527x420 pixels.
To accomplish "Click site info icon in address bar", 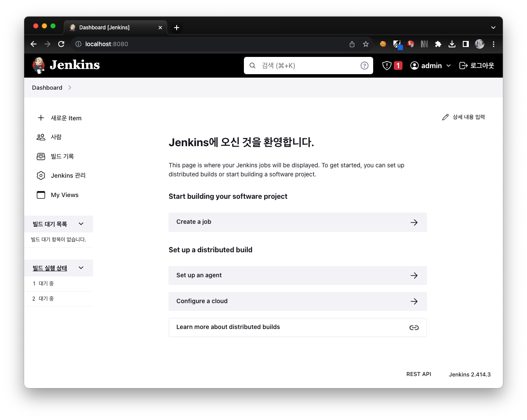I will (78, 44).
